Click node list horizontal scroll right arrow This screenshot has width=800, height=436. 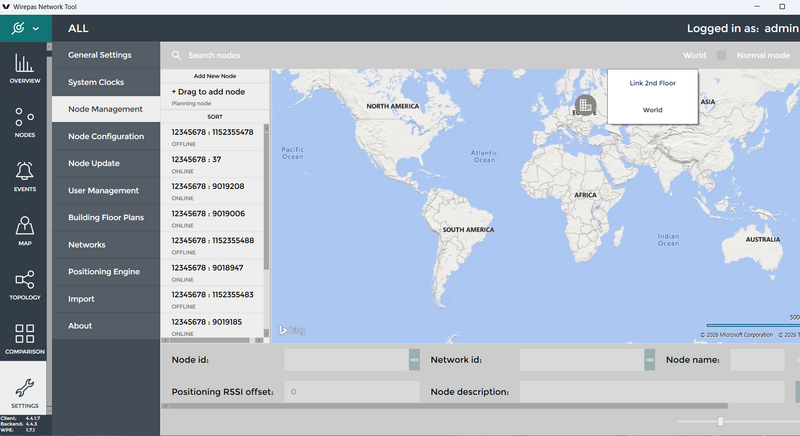tap(259, 340)
